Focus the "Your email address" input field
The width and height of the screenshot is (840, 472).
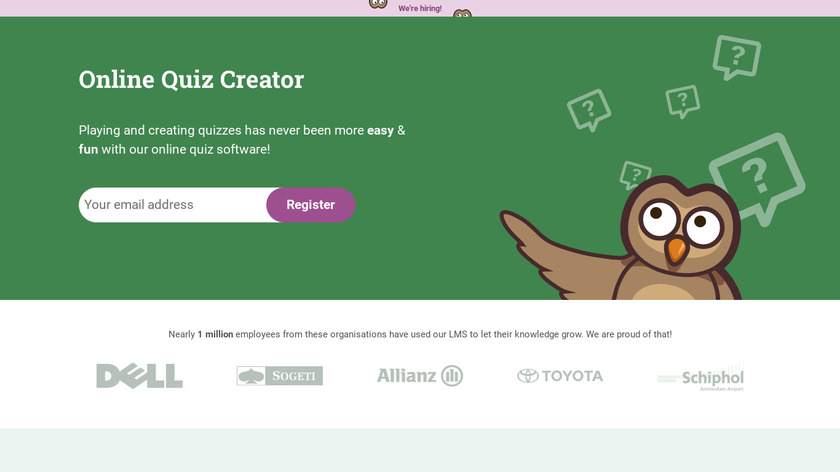tap(172, 205)
